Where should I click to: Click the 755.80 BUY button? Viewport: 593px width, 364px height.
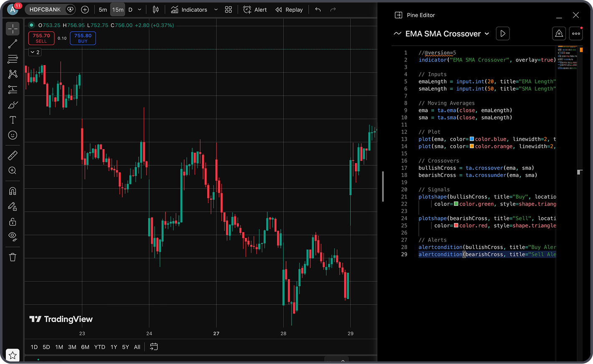coord(83,38)
